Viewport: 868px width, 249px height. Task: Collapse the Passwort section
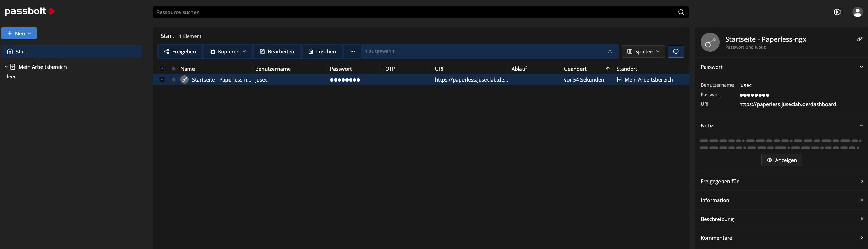[861, 67]
